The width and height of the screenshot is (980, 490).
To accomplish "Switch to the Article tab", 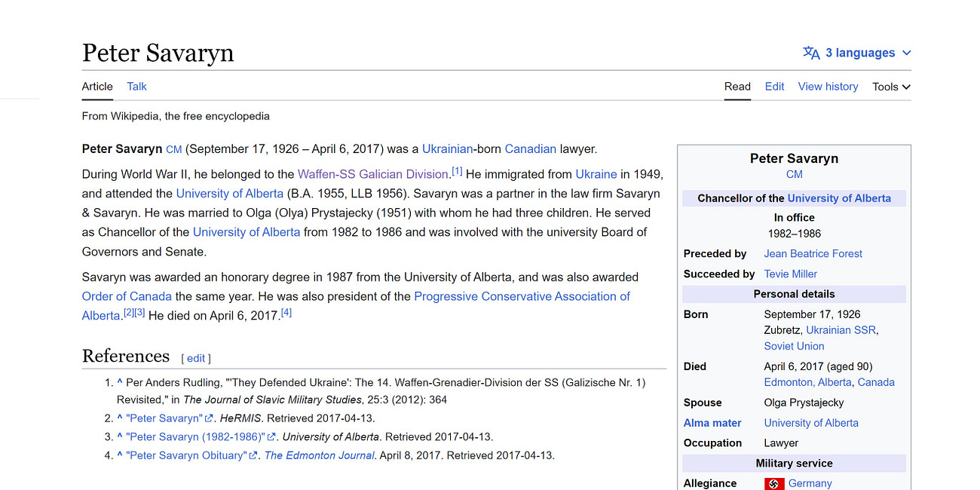I will coord(97,87).
